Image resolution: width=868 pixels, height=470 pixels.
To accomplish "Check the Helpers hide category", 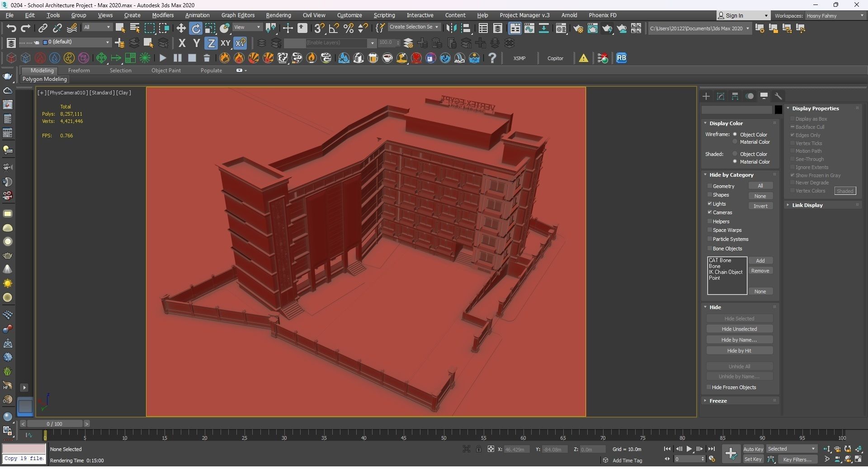I will point(710,221).
